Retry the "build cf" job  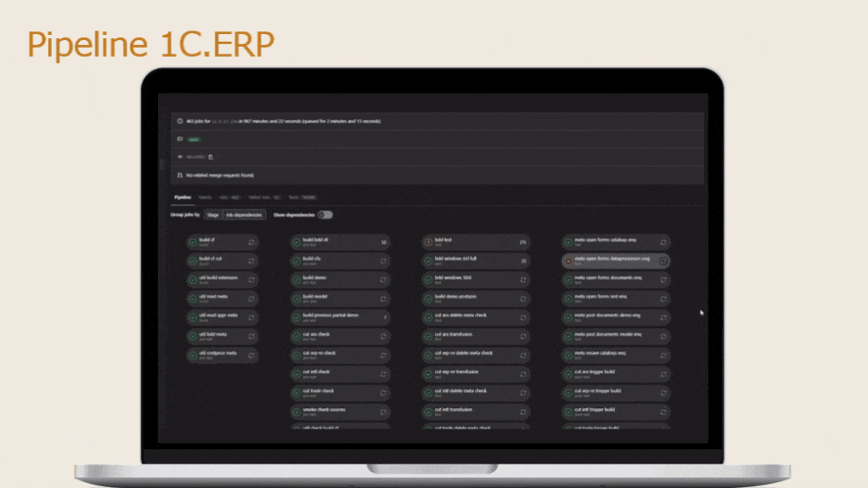[251, 242]
